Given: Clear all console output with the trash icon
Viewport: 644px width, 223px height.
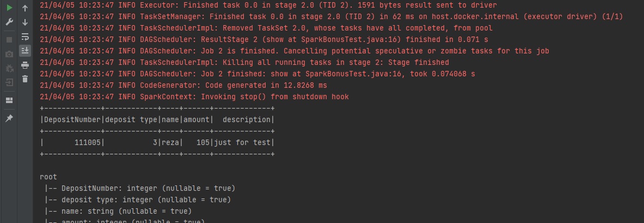Looking at the screenshot, I should [25, 80].
